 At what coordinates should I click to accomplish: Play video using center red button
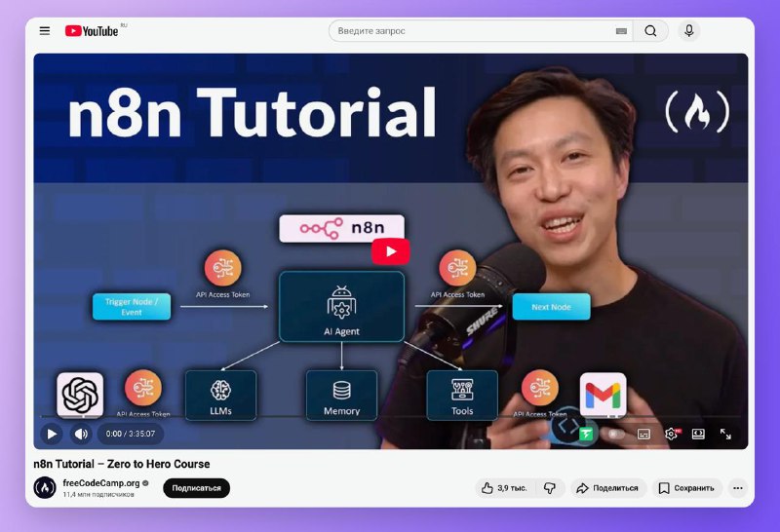point(391,251)
